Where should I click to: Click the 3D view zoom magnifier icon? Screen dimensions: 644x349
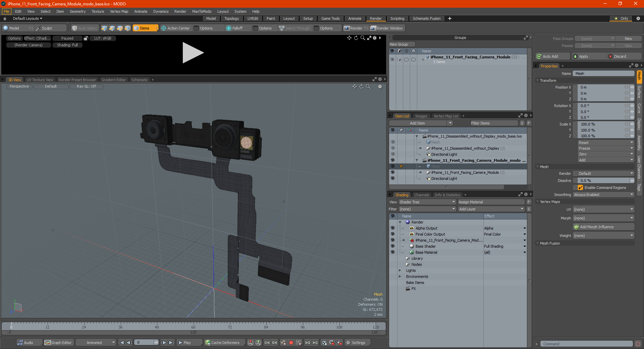(x=368, y=87)
